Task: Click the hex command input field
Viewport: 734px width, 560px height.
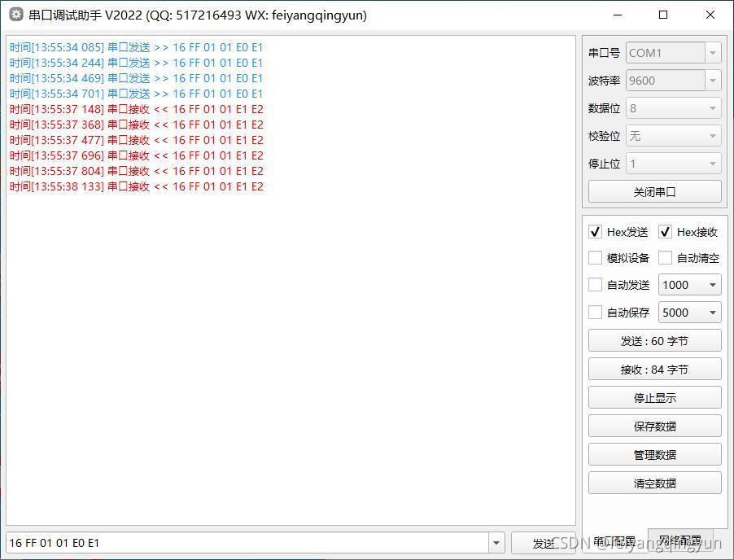Action: 244,541
